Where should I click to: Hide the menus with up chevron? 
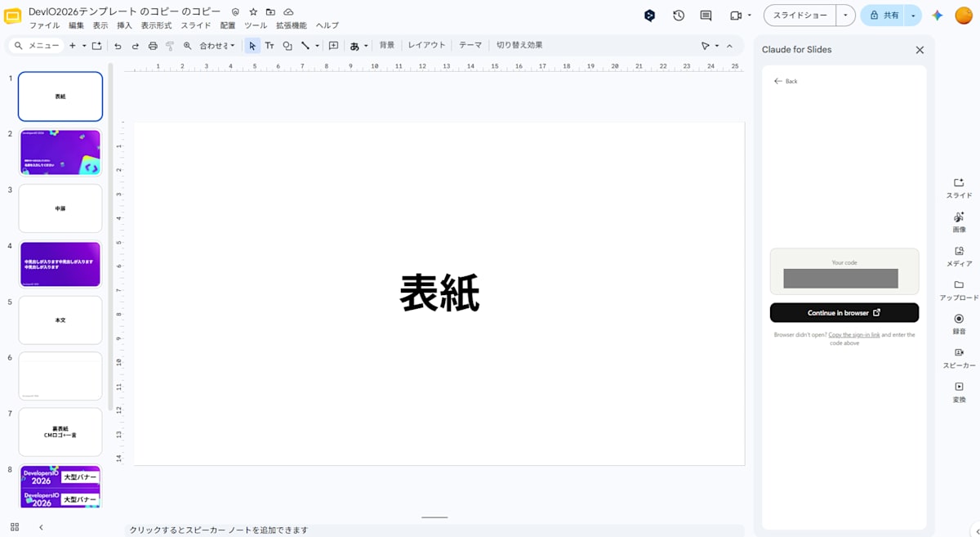729,46
